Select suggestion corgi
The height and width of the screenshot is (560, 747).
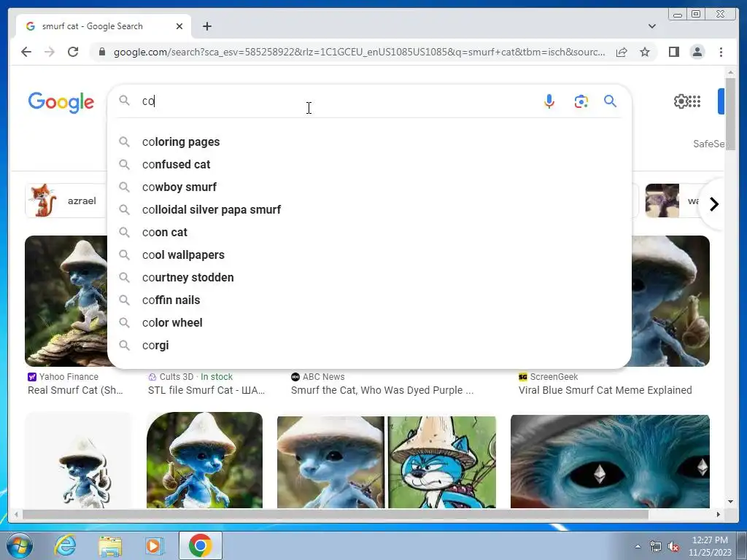[369, 345]
